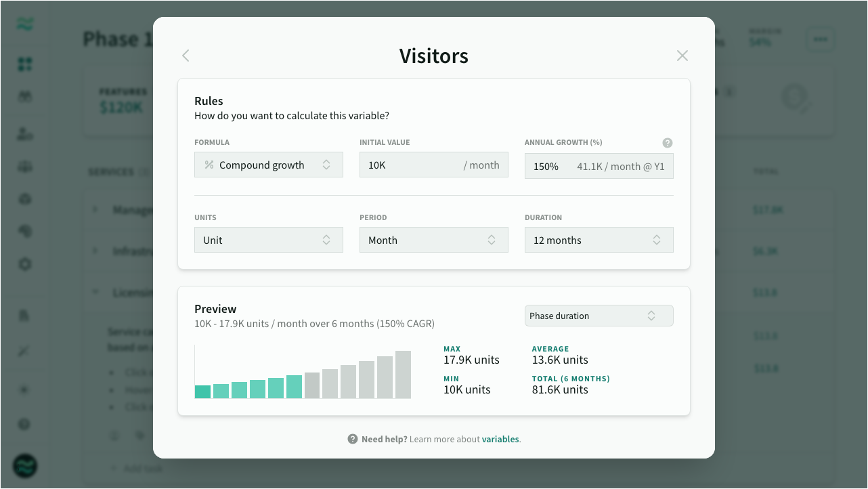Viewport: 868px width, 489px height.
Task: Click the first green bar in preview chart
Action: 202,391
